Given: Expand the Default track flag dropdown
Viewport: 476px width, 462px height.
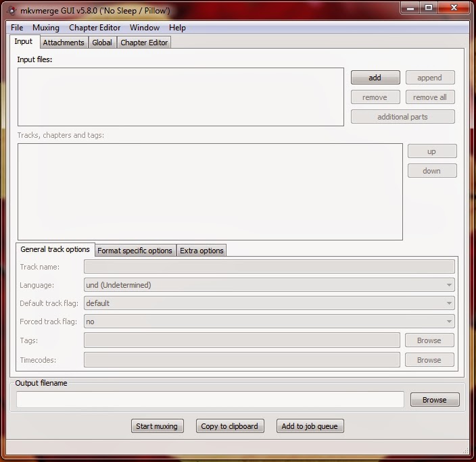Looking at the screenshot, I should [x=269, y=303].
